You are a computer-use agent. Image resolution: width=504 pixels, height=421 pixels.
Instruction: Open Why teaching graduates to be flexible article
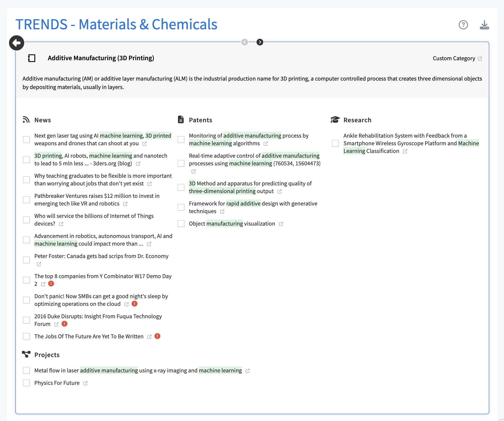click(x=103, y=180)
